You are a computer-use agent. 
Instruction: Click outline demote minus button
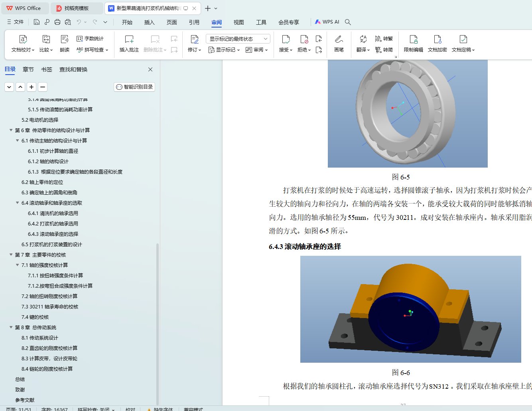(43, 87)
